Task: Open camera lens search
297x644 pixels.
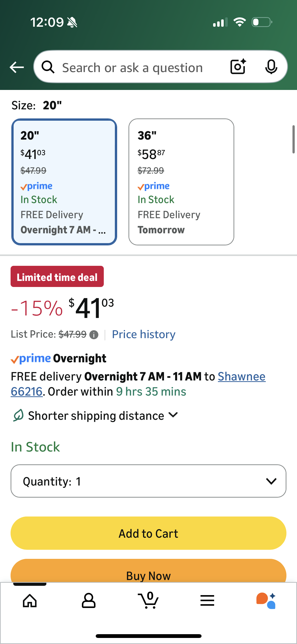Action: tap(238, 67)
